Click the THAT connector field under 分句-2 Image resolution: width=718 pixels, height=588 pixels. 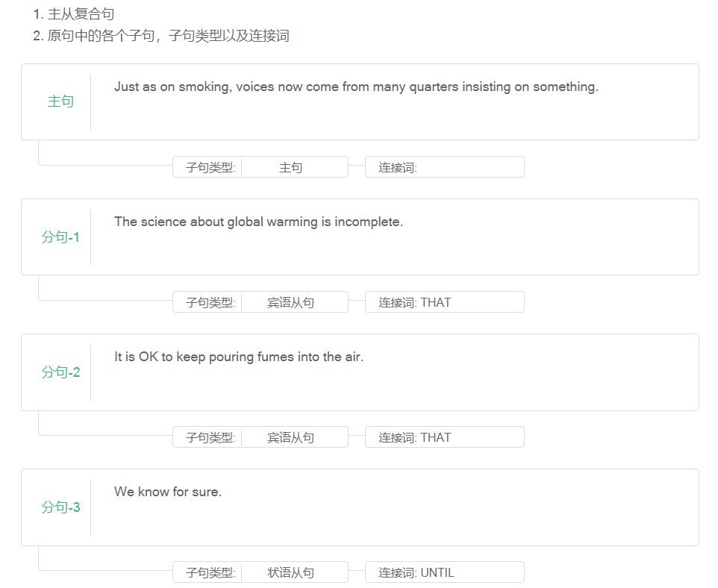[x=444, y=437]
